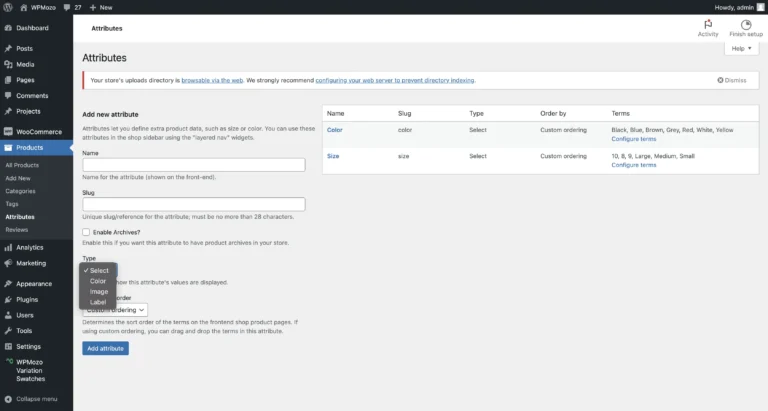
Task: Open the Size attribute link
Action: click(x=333, y=156)
